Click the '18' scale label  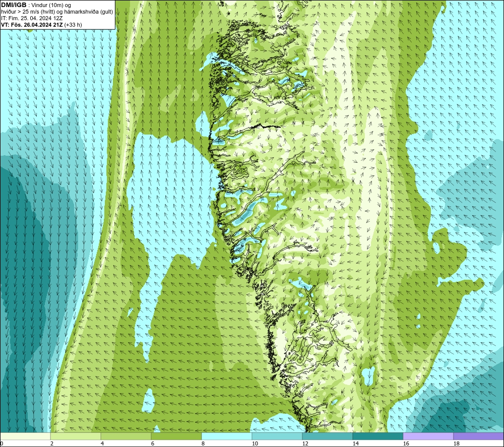[456, 443]
